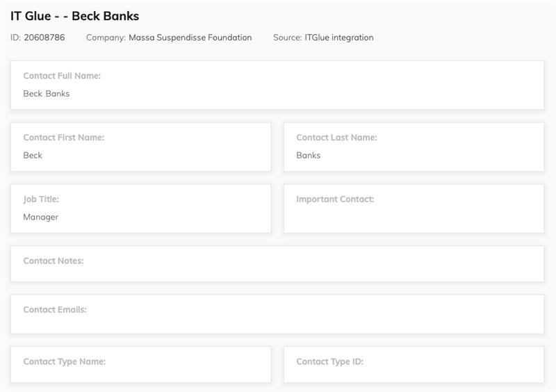Click the Beck Banks full name value
The height and width of the screenshot is (392, 556).
coord(47,94)
